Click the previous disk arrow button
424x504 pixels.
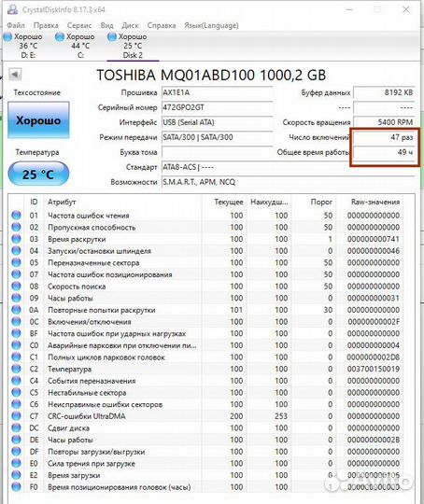[x=15, y=75]
